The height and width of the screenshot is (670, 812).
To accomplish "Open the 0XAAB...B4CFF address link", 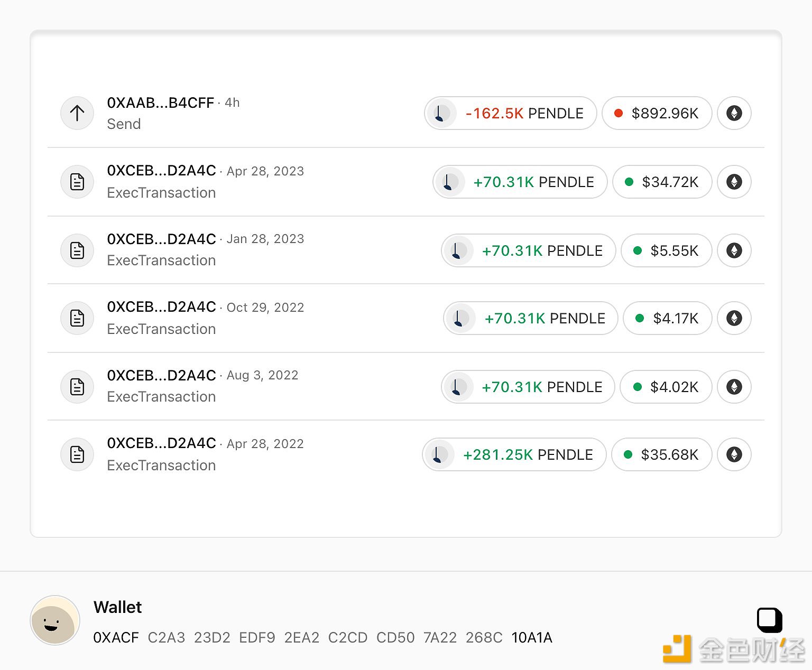I will (161, 103).
